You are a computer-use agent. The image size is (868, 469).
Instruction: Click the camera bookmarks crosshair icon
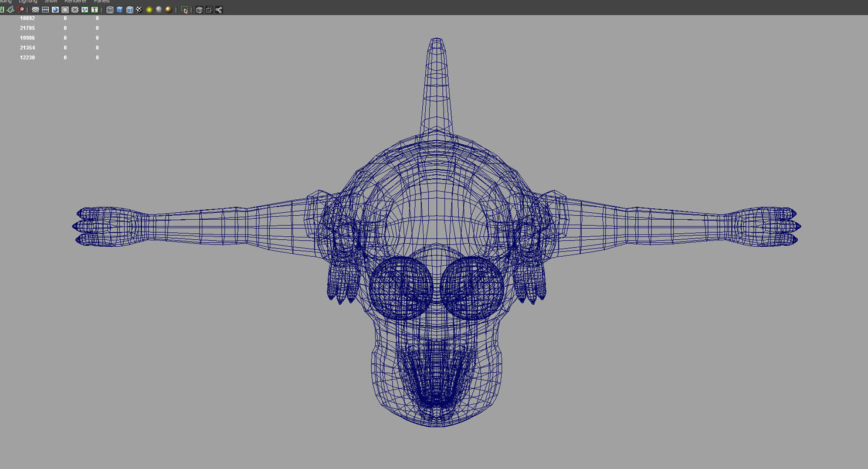click(x=21, y=10)
